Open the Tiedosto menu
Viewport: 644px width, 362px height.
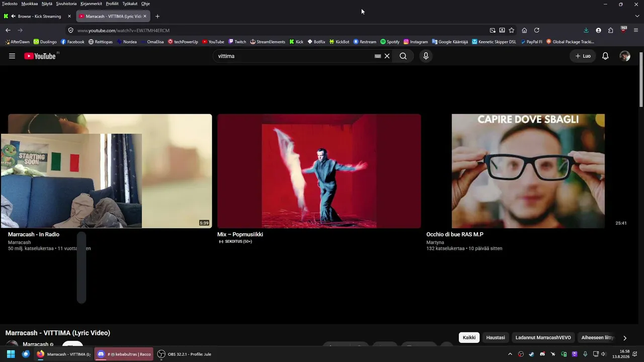pyautogui.click(x=10, y=4)
